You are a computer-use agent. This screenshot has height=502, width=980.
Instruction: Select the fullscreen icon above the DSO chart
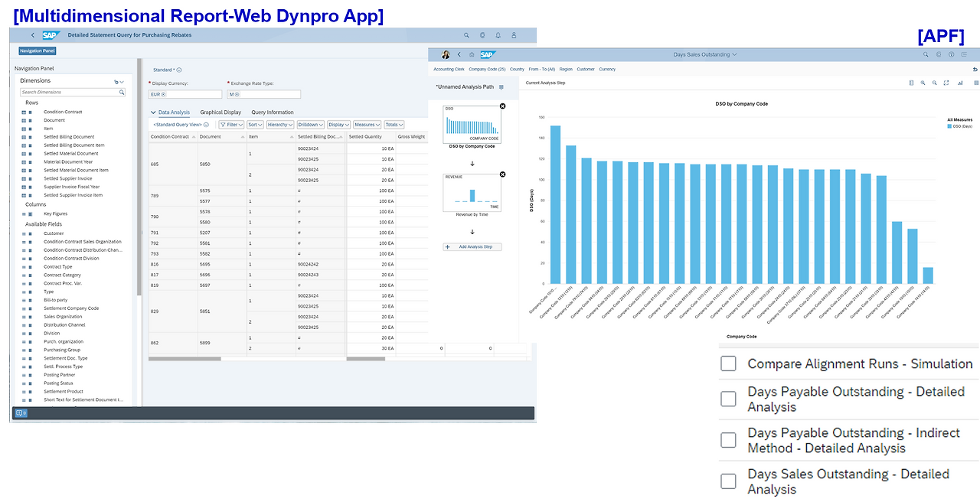click(946, 83)
